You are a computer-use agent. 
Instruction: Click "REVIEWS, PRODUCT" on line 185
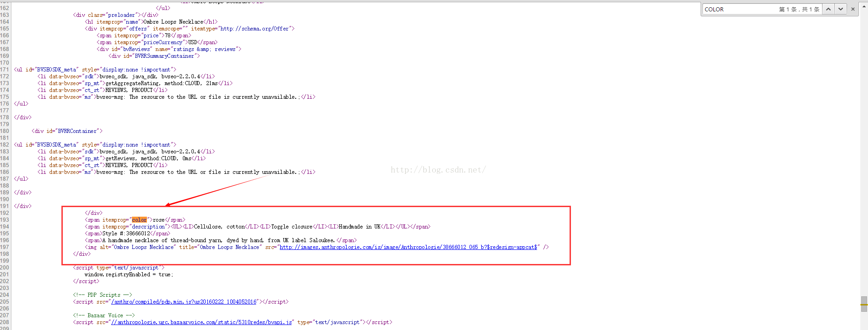pos(129,165)
